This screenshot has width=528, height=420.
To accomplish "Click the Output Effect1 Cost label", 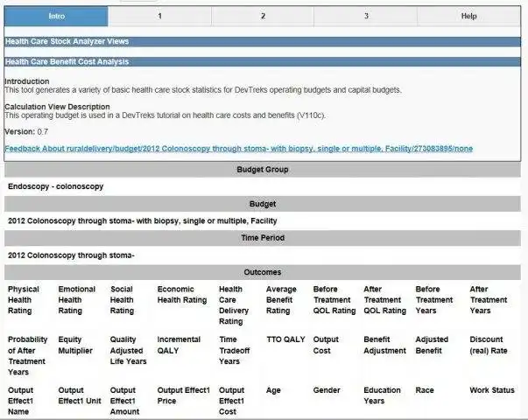I will point(231,401).
